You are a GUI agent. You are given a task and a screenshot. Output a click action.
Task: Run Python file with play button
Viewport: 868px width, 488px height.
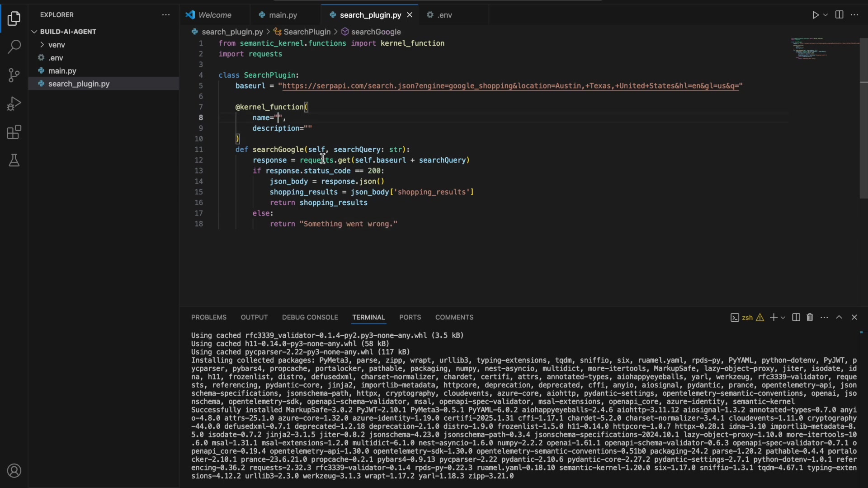click(x=815, y=15)
